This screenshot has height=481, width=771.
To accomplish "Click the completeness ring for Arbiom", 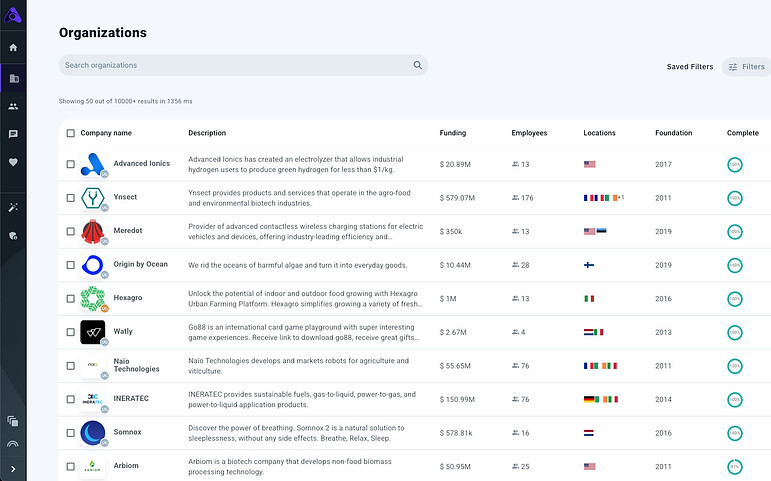I will pyautogui.click(x=735, y=466).
